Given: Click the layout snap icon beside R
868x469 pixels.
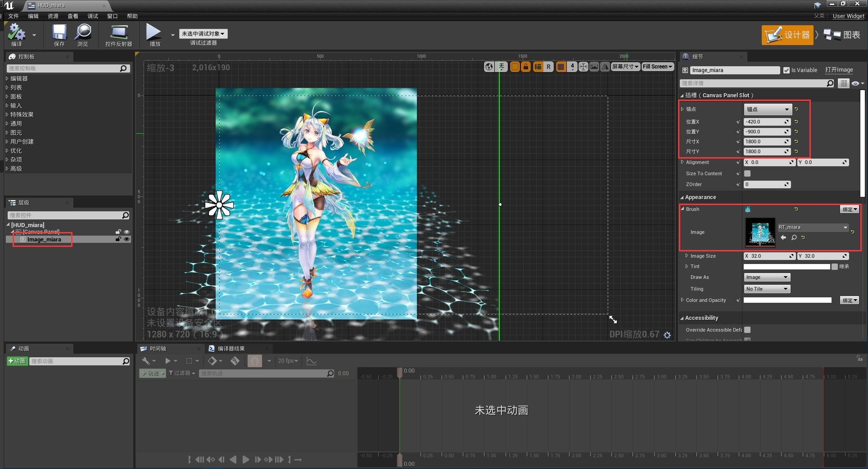Looking at the screenshot, I should pos(538,67).
